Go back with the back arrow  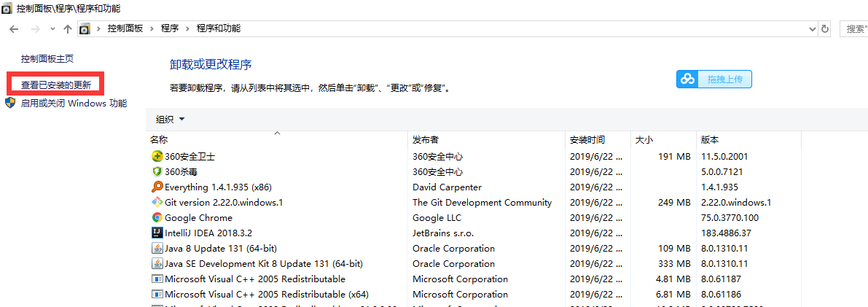pyautogui.click(x=15, y=29)
